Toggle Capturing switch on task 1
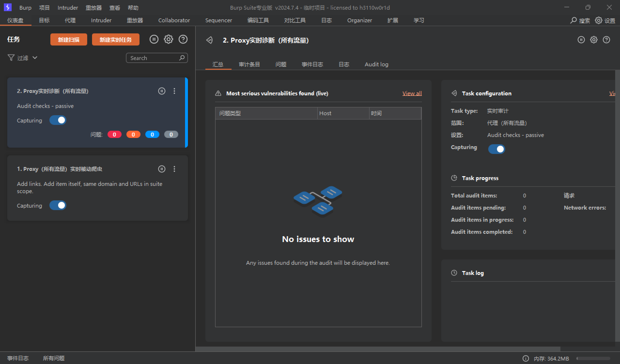Screen dimensions: 620x364 pos(59,205)
